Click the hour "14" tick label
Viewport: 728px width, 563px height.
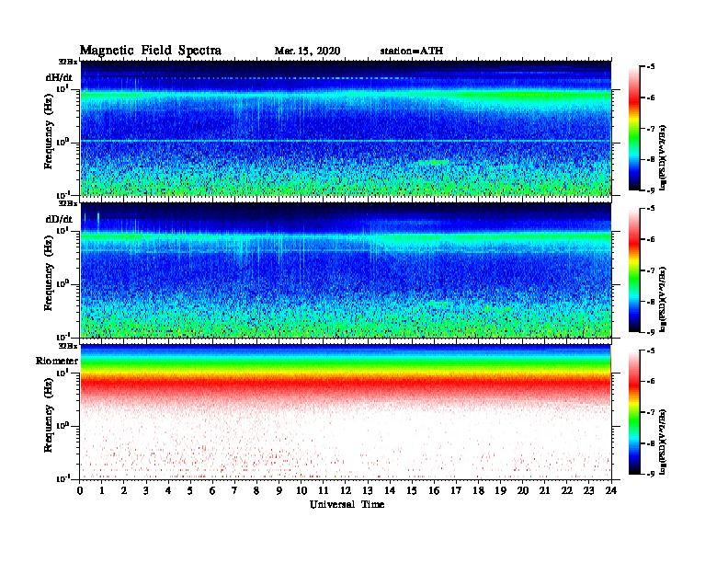pos(390,490)
